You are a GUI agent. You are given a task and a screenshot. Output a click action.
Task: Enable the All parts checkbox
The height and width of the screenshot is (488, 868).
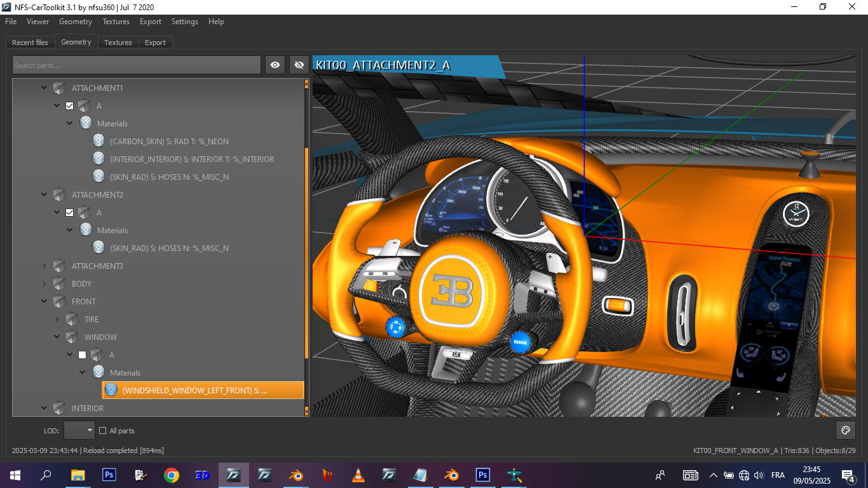[x=102, y=430]
